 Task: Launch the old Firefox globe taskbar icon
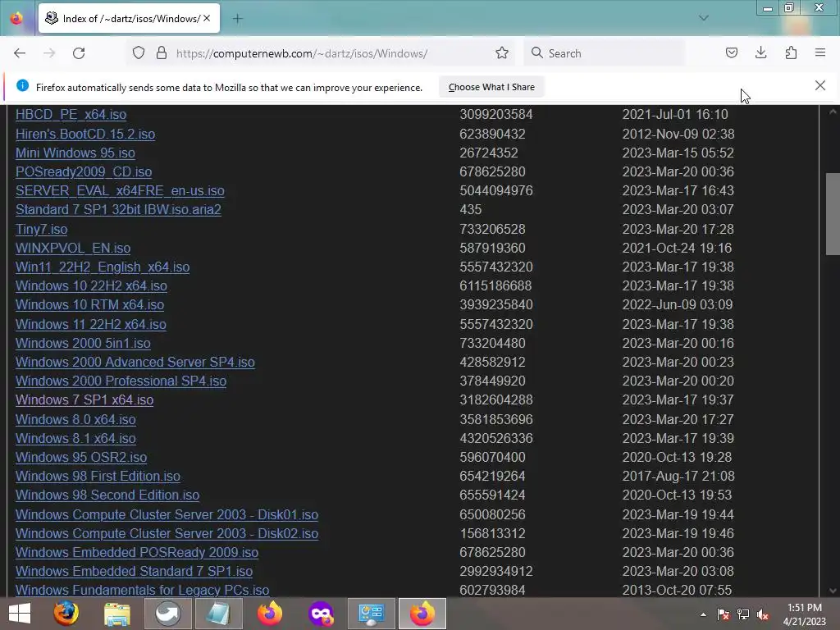pyautogui.click(x=66, y=614)
